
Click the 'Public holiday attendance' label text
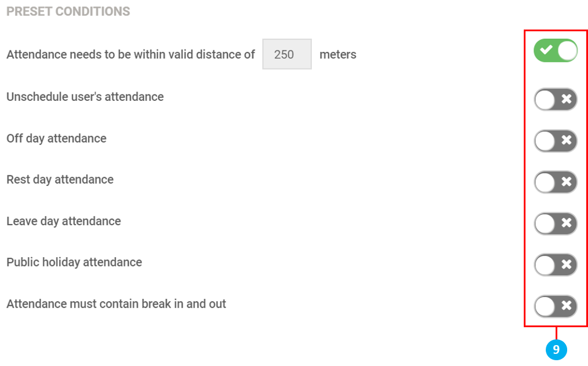[x=74, y=262]
